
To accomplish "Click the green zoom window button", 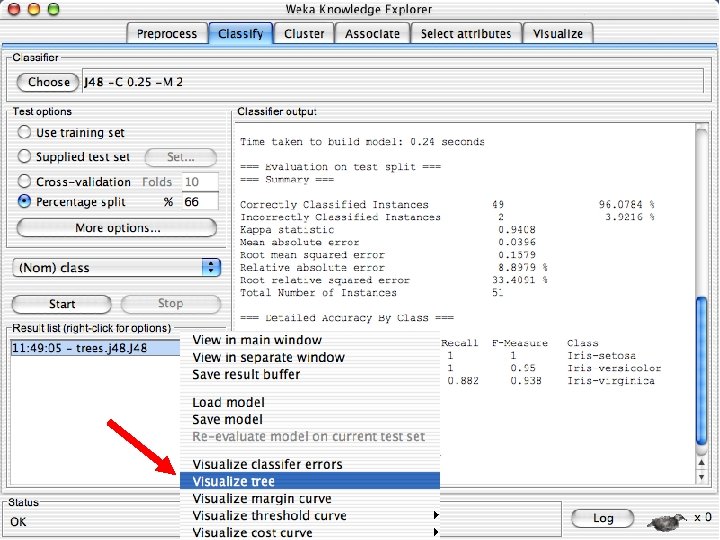I will point(54,8).
